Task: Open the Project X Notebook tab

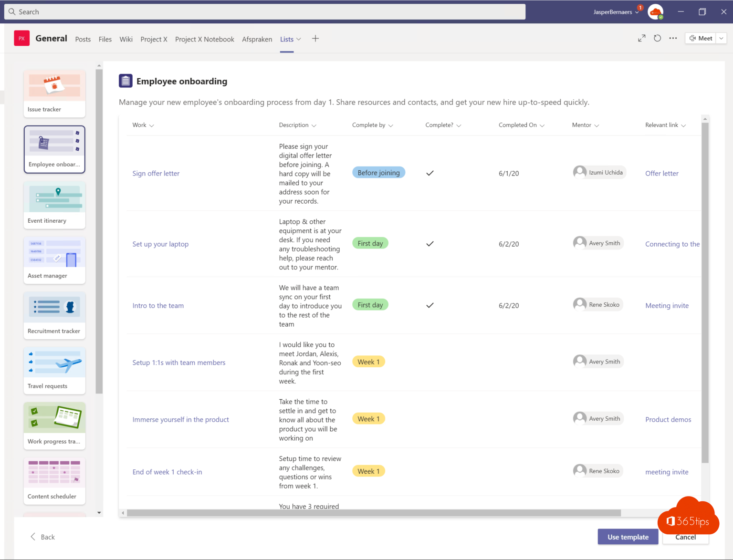Action: click(x=204, y=39)
